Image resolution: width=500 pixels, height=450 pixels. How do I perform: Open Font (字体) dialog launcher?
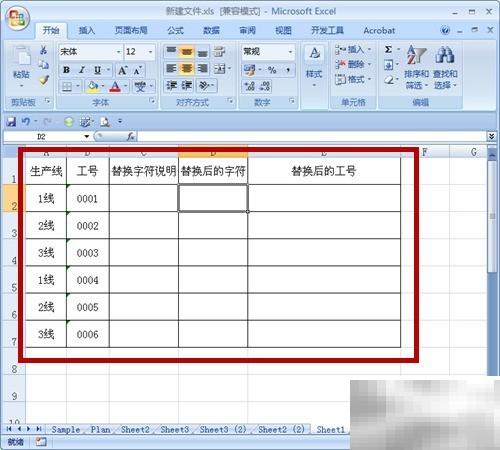[x=152, y=100]
